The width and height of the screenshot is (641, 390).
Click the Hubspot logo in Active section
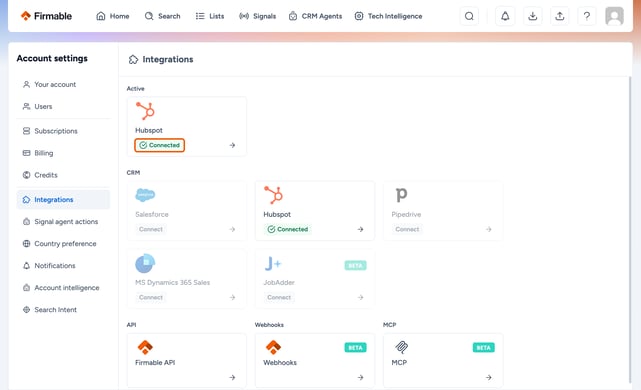click(145, 111)
